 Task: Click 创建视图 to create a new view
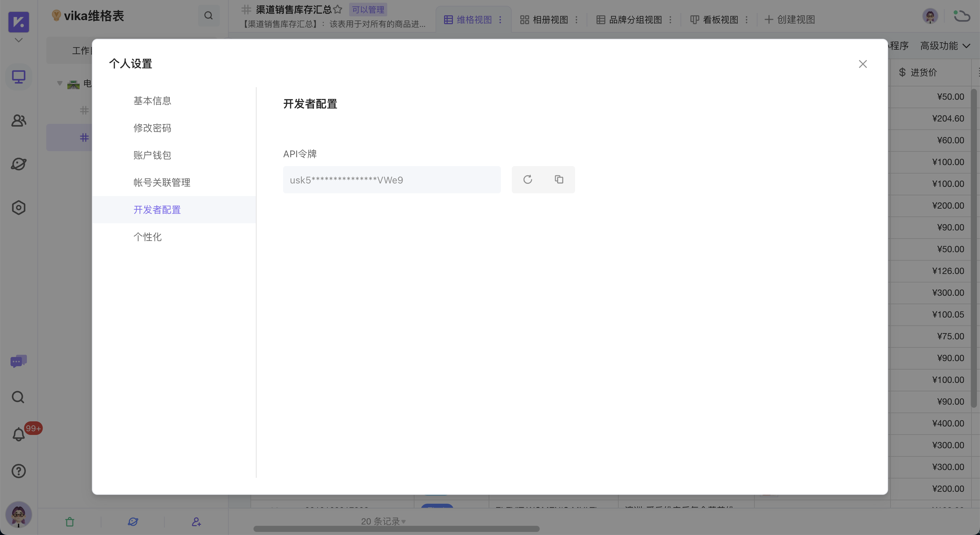(x=789, y=19)
